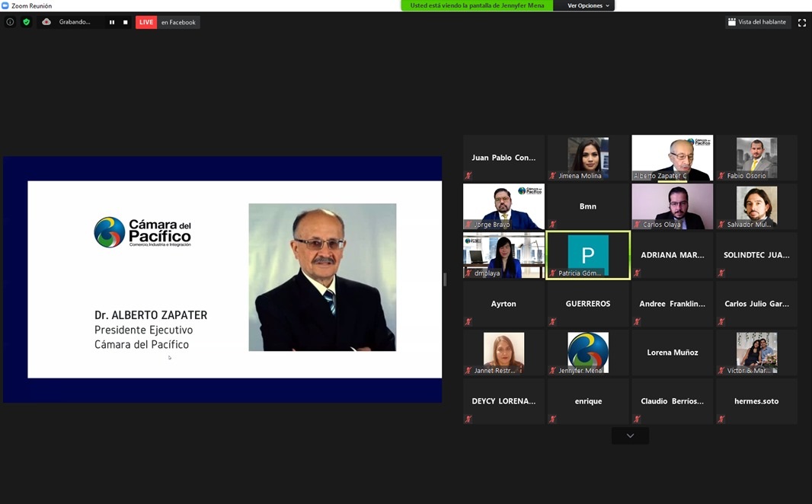This screenshot has height=504, width=812.
Task: Click muted mic icon on enrique tile
Action: (x=552, y=419)
